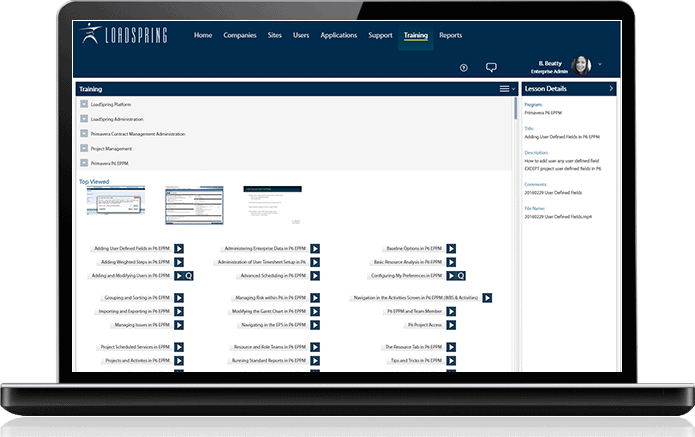The width and height of the screenshot is (695, 437).
Task: Play the Managing Issues in P6 lesson
Action: tap(179, 325)
